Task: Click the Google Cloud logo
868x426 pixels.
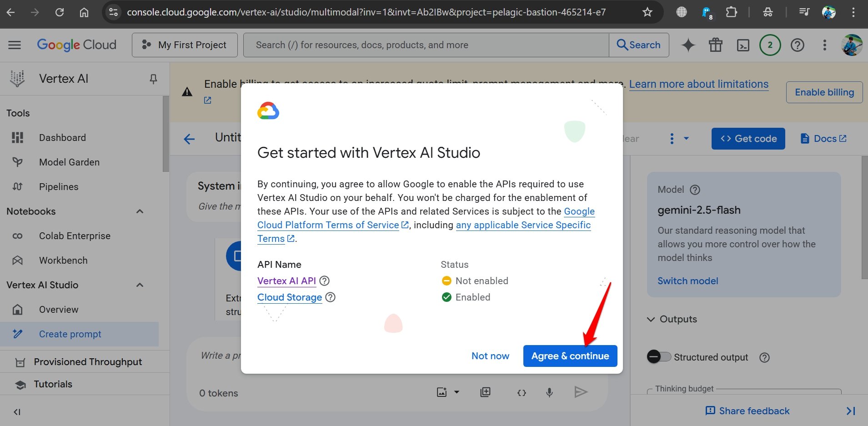Action: point(76,45)
